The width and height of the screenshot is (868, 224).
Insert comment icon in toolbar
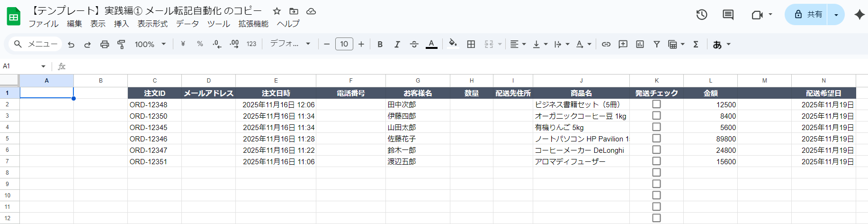click(623, 44)
